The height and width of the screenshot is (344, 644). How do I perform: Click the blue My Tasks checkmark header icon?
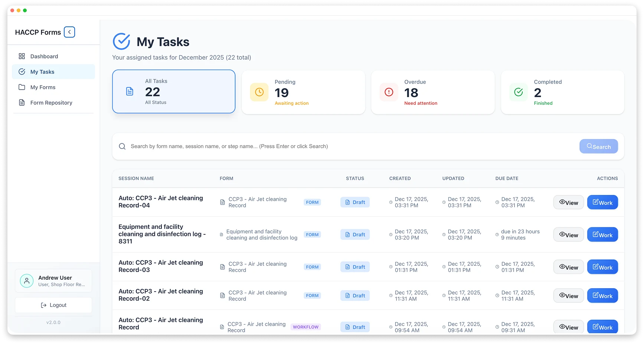click(121, 41)
